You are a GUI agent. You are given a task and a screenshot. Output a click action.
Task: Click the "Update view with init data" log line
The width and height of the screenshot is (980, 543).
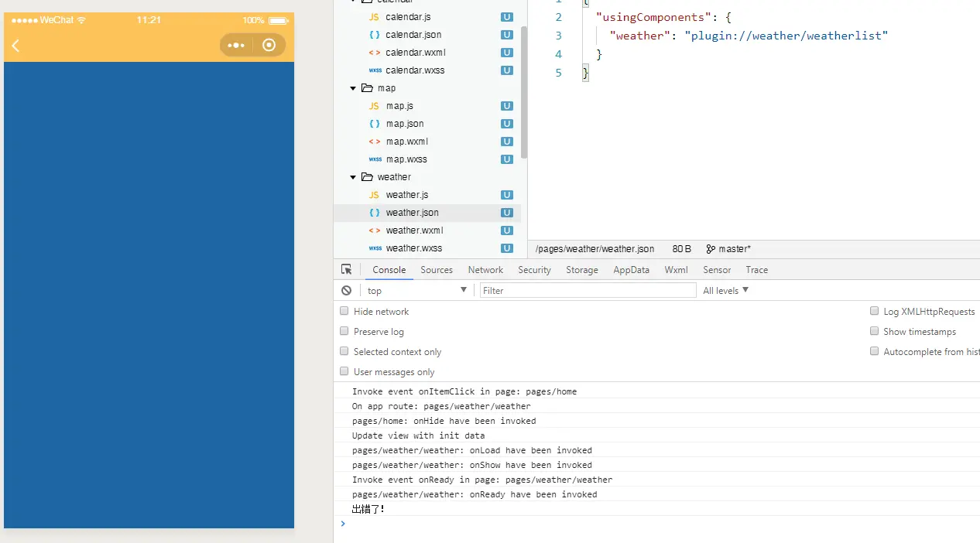tap(419, 435)
